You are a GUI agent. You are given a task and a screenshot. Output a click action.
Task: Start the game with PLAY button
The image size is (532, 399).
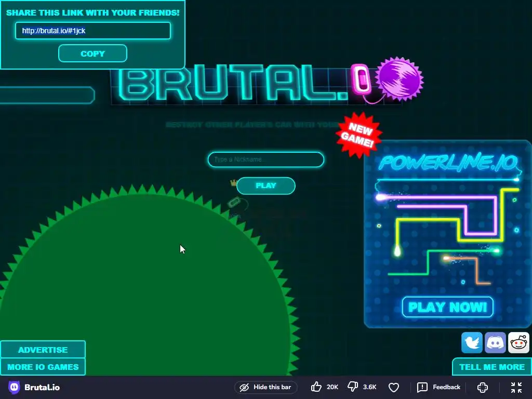tap(265, 185)
